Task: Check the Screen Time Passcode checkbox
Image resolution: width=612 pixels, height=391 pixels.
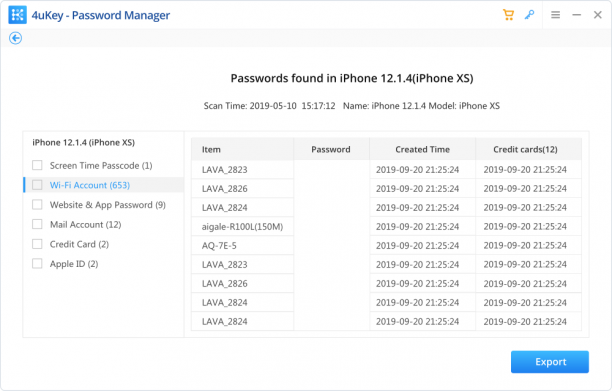Action: [37, 165]
